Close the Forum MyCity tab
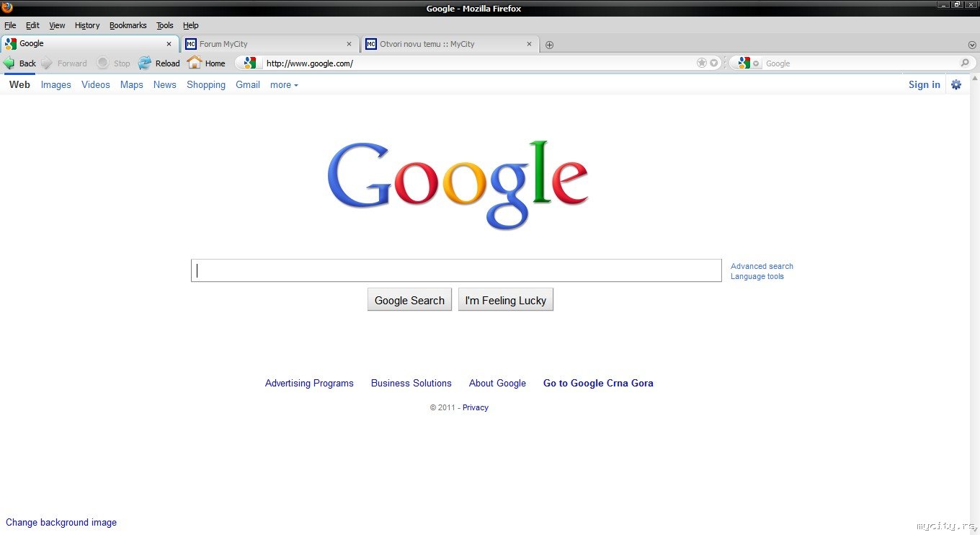Screen dimensions: 980x535 coord(349,44)
